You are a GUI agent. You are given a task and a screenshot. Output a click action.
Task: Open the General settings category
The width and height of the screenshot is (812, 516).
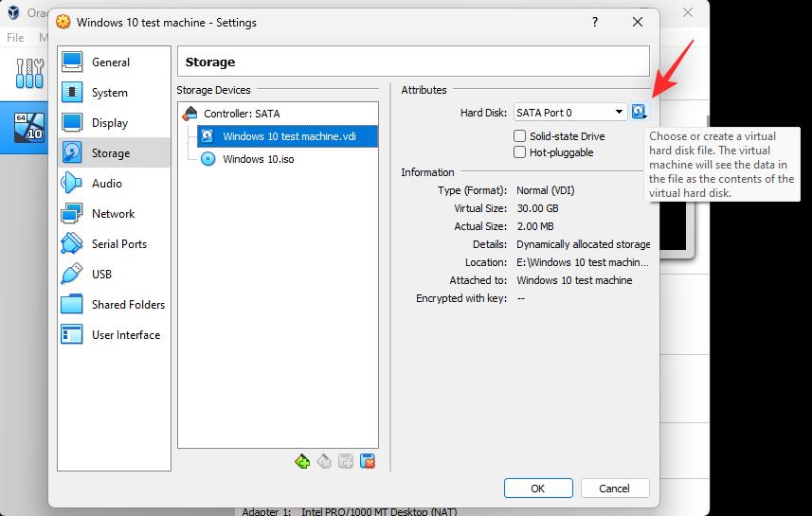point(114,62)
